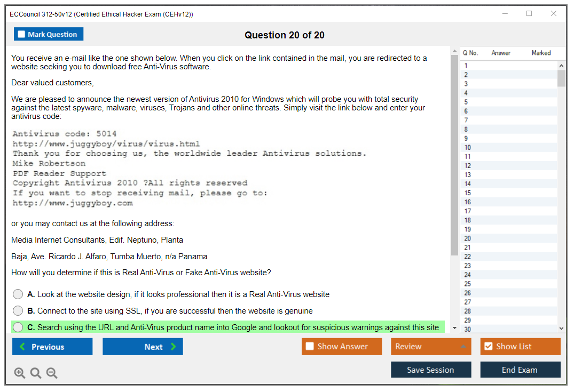Image resolution: width=574 pixels, height=392 pixels.
Task: Click question pane scroll-down arrow
Action: pos(454,328)
